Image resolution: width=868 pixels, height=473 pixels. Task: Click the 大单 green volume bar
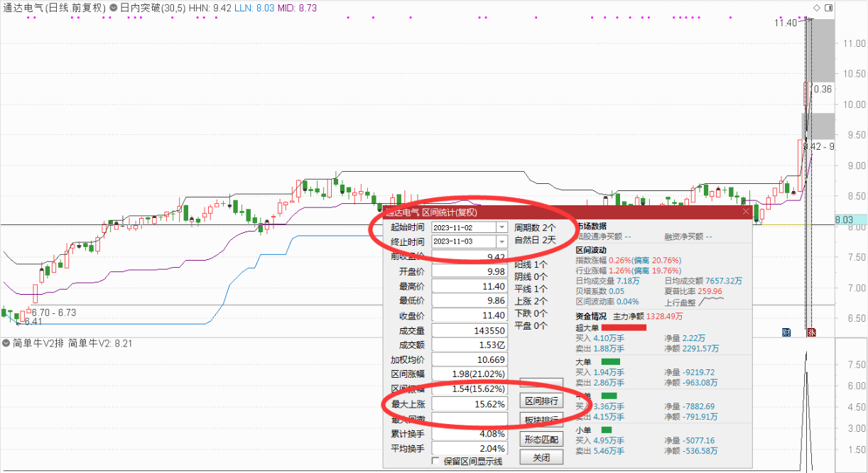[x=610, y=361]
